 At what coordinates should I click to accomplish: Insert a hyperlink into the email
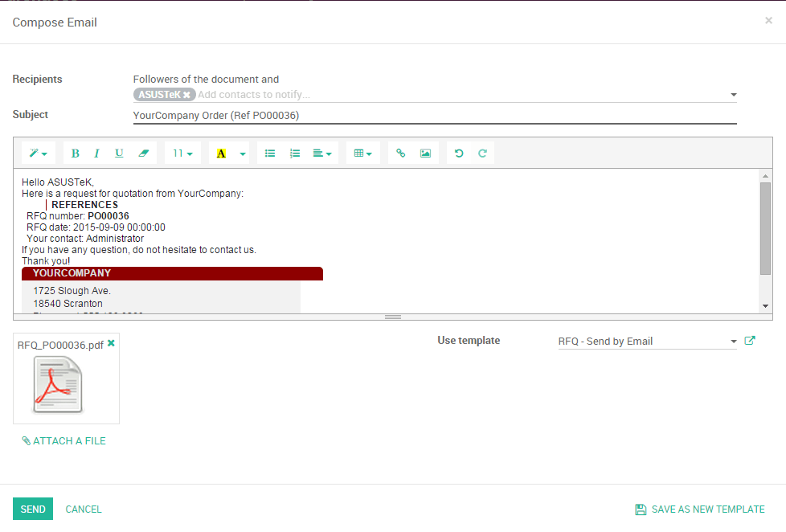coord(400,153)
